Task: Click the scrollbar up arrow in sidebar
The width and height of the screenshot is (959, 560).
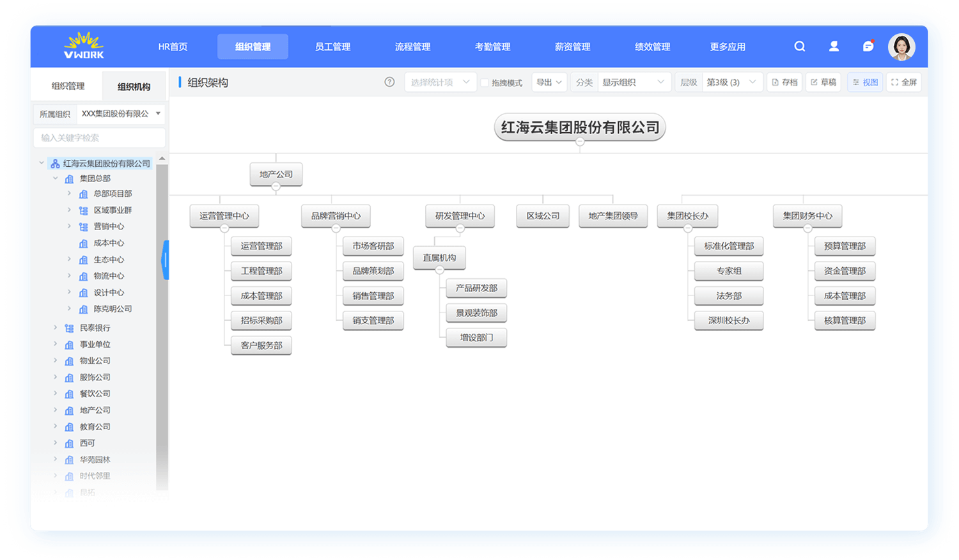Action: 162,159
